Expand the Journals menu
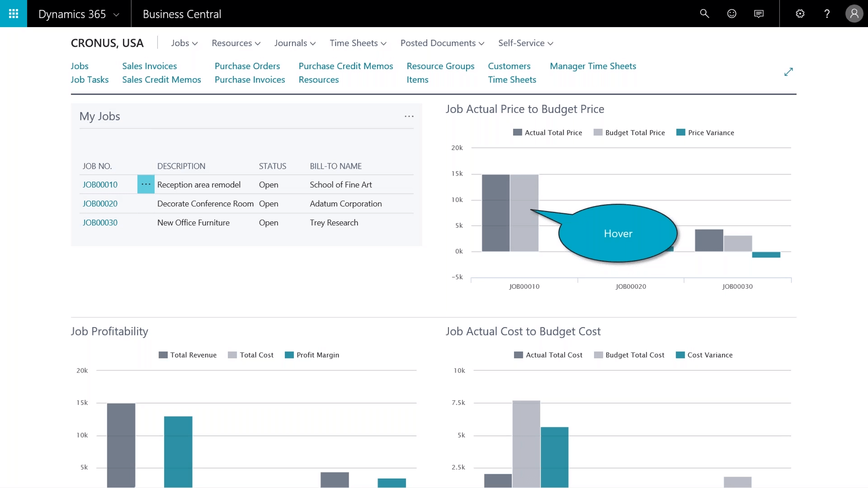This screenshot has width=868, height=488. coord(295,43)
